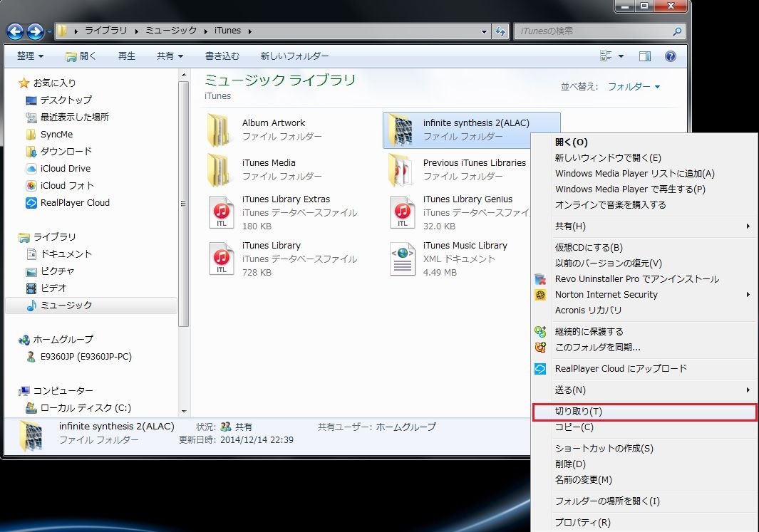759x532 pixels.
Task: Click the navigation pane scrollbar up arrow
Action: (x=183, y=75)
